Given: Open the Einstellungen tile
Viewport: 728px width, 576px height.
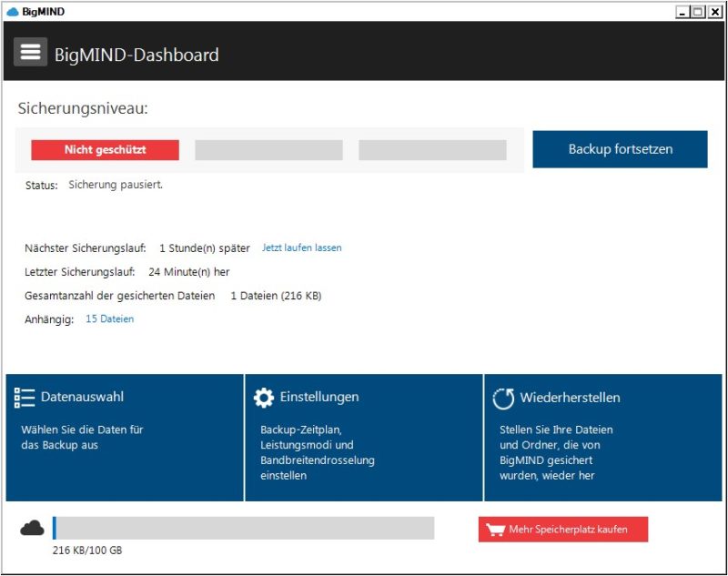Looking at the screenshot, I should point(363,438).
